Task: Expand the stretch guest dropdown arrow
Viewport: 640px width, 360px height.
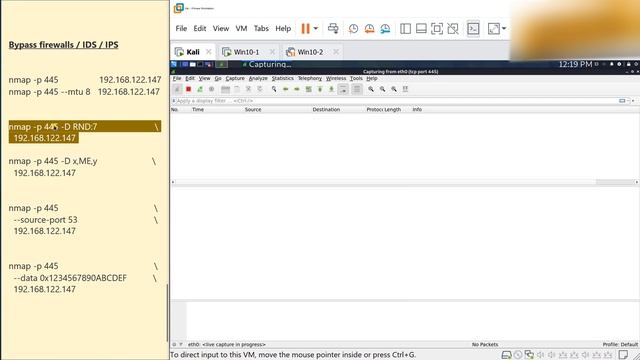Action: pos(504,29)
